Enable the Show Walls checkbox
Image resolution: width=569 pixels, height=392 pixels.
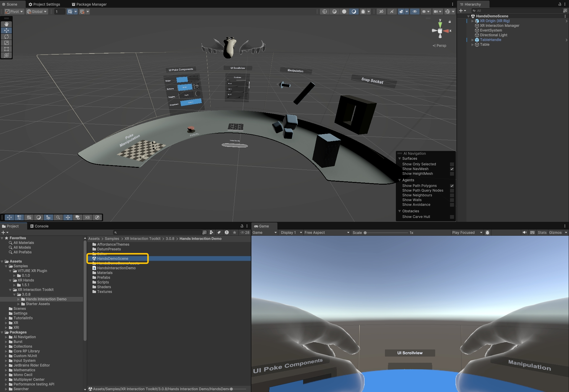[452, 200]
